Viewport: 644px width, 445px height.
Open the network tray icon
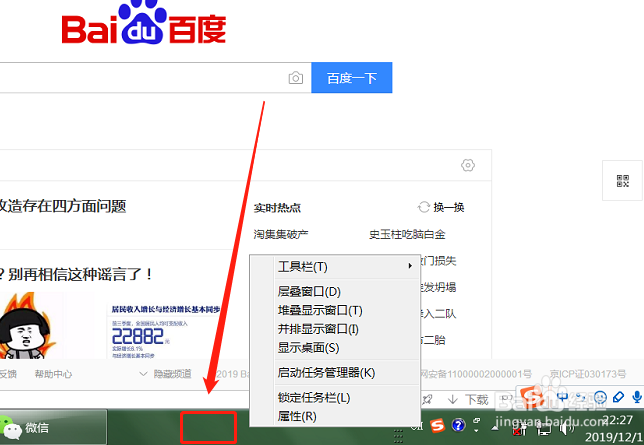coord(544,429)
